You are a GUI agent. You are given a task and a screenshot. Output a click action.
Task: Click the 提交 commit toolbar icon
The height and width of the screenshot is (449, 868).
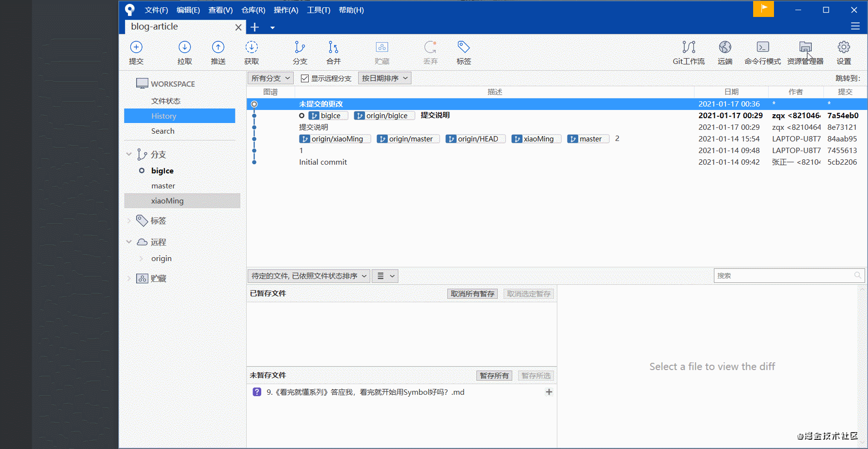136,47
